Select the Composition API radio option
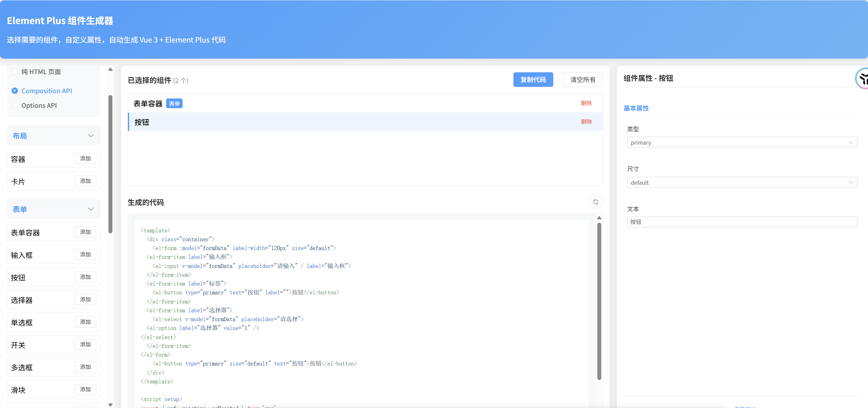This screenshot has height=408, width=868. point(42,91)
